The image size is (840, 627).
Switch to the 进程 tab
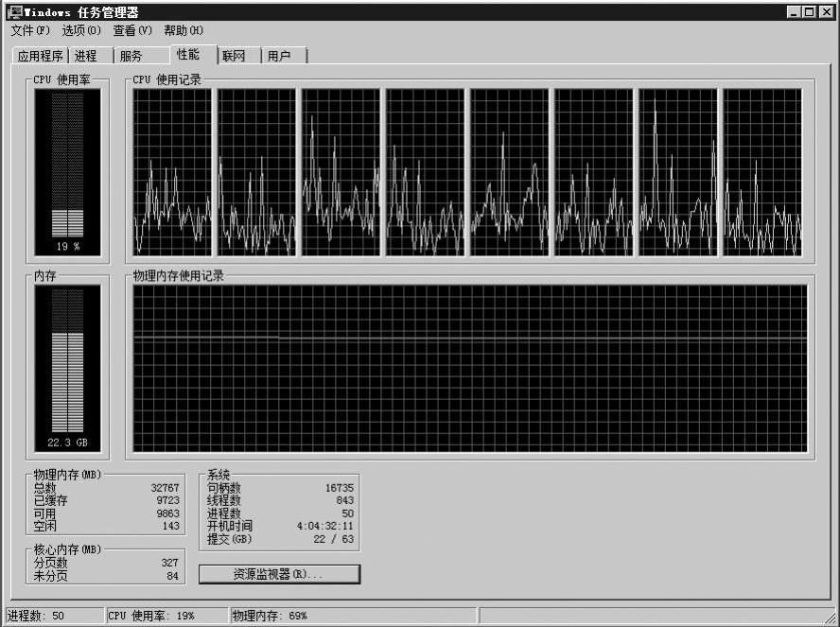(x=86, y=56)
